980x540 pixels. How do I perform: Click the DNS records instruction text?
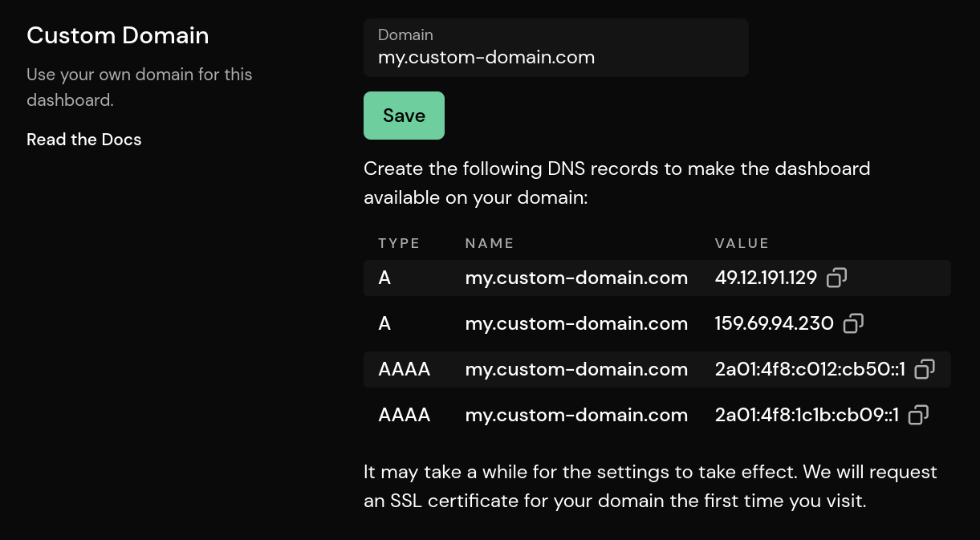(x=616, y=183)
